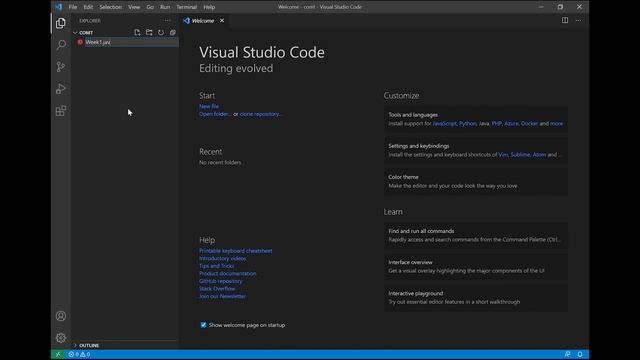
Task: Install PHP language support link
Action: coord(497,123)
